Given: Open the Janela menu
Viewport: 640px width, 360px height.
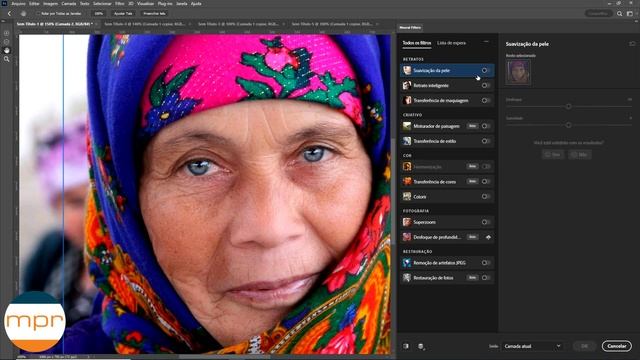Looking at the screenshot, I should 182,4.
